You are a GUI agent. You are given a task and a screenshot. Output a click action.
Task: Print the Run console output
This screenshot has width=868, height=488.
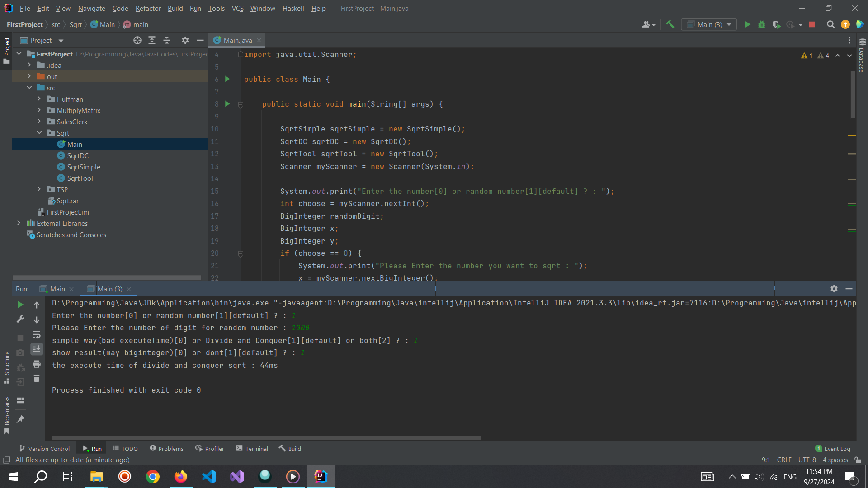[37, 364]
